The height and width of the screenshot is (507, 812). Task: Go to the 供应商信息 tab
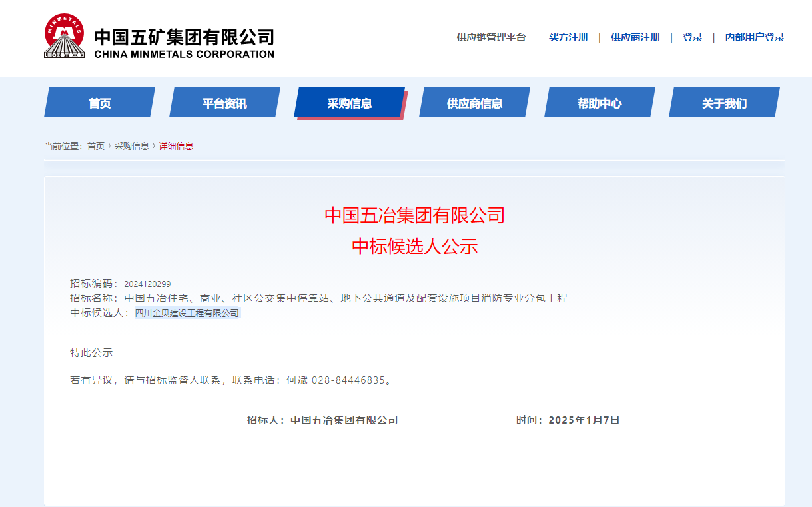point(474,103)
